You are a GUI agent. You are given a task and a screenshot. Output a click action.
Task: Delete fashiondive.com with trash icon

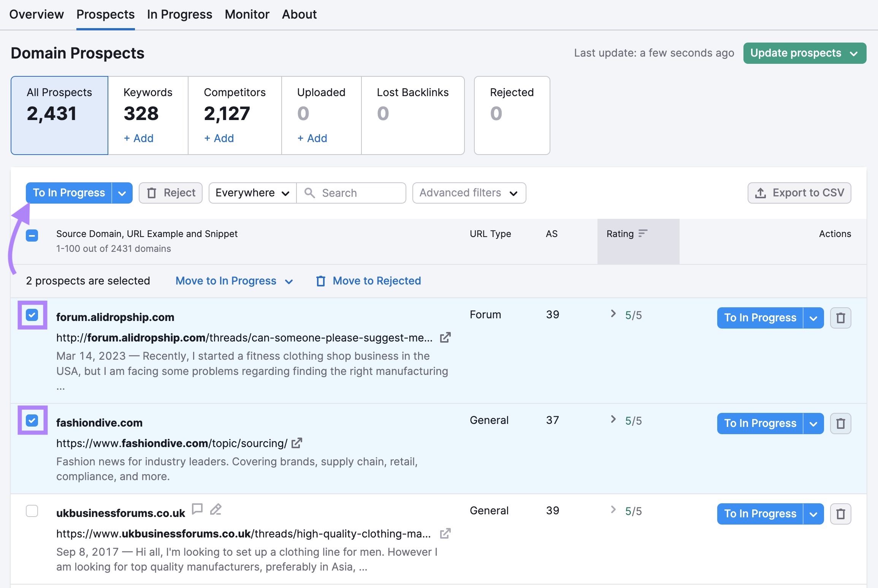tap(840, 423)
